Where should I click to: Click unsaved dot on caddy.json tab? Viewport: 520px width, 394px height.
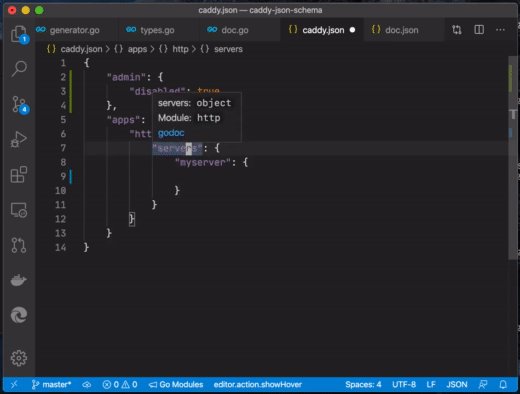352,30
